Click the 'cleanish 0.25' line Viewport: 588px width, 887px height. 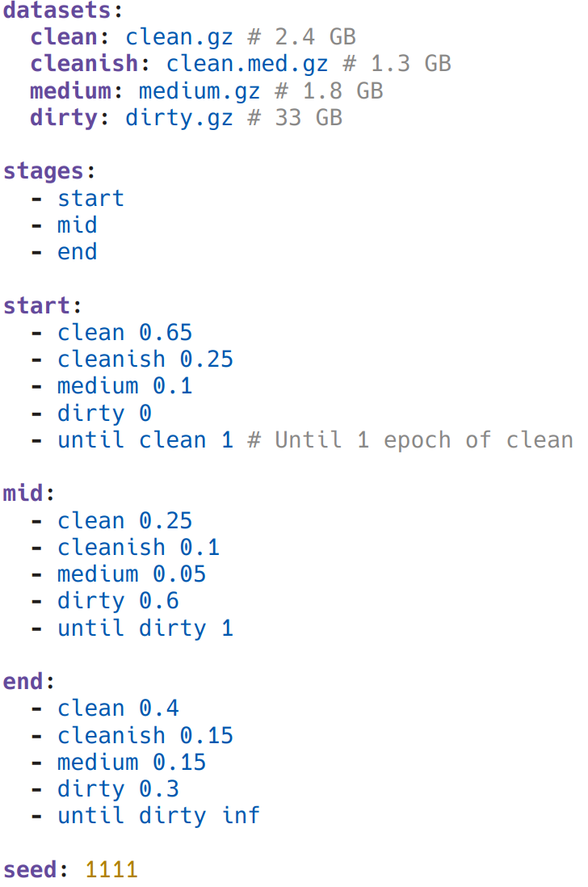[x=145, y=359]
